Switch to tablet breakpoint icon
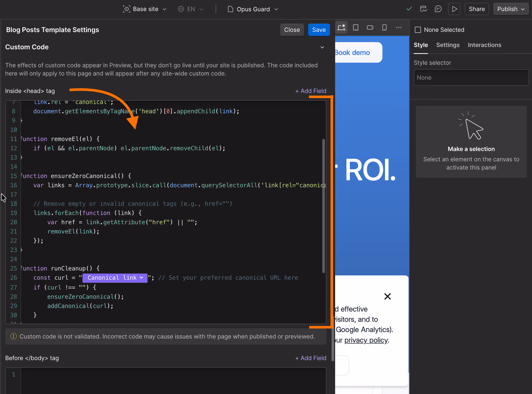The height and width of the screenshot is (394, 532). pos(356,27)
